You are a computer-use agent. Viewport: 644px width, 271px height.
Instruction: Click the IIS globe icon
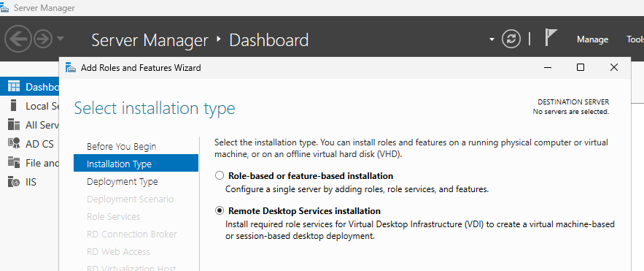[14, 181]
